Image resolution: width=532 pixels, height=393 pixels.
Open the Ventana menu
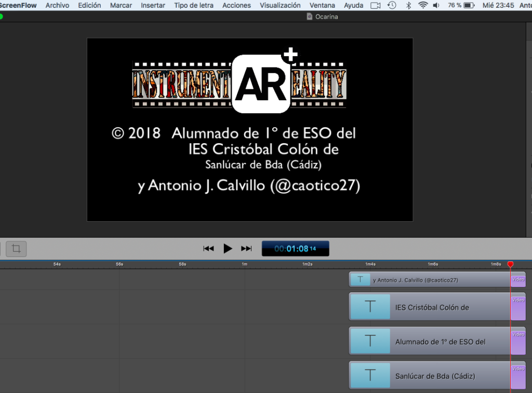tap(322, 5)
